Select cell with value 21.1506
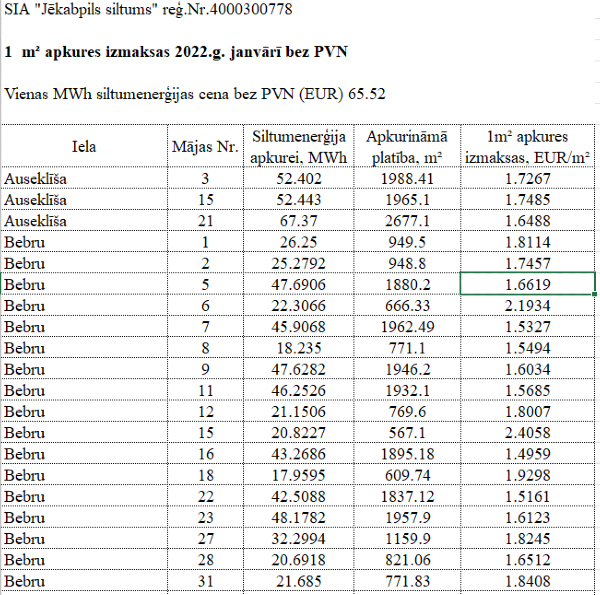The image size is (600, 595). 298,411
